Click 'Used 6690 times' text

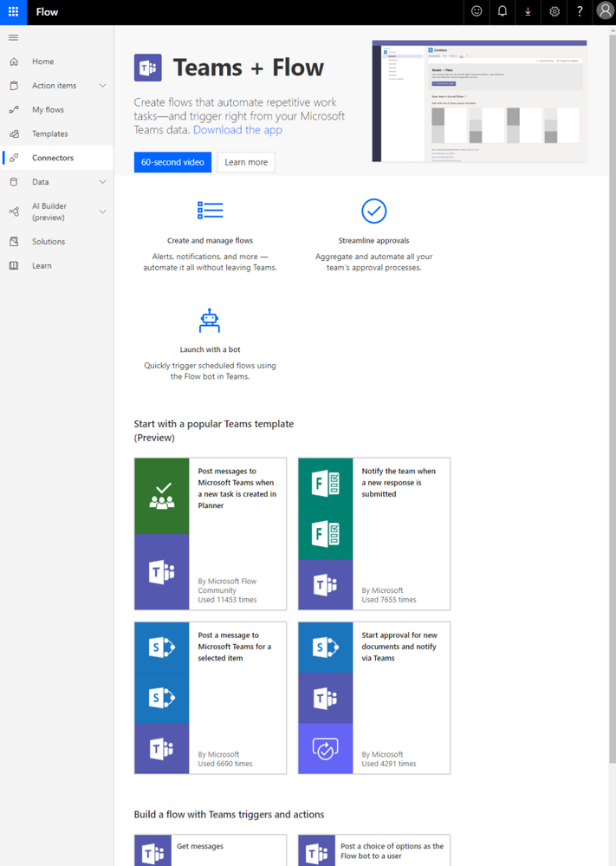225,764
